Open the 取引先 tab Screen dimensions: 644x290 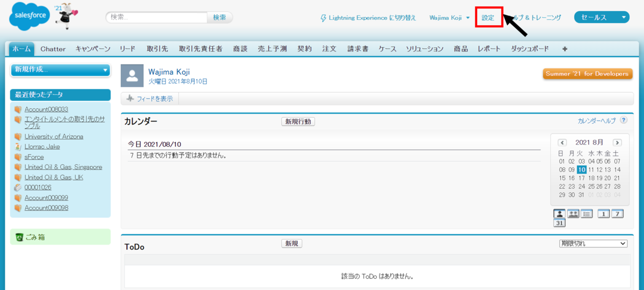coord(157,49)
